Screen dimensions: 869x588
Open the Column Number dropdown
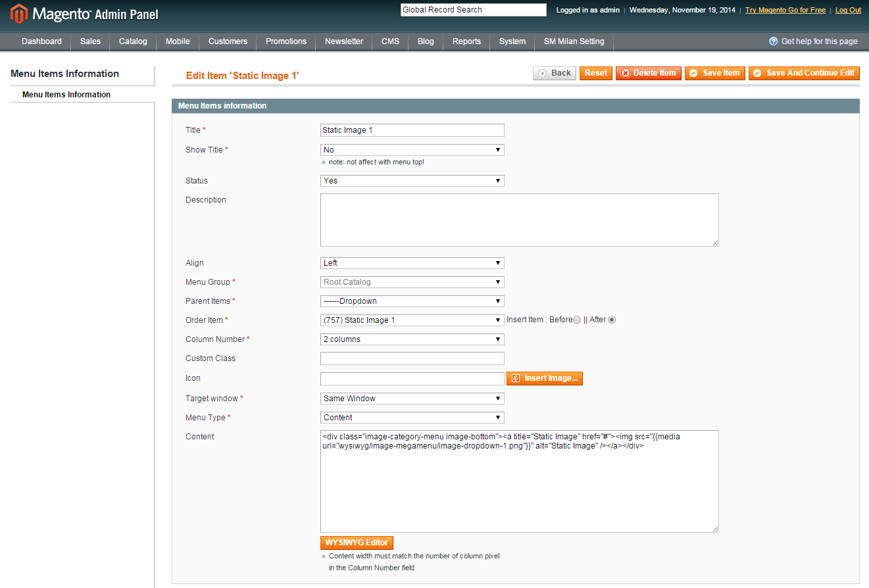pos(412,339)
